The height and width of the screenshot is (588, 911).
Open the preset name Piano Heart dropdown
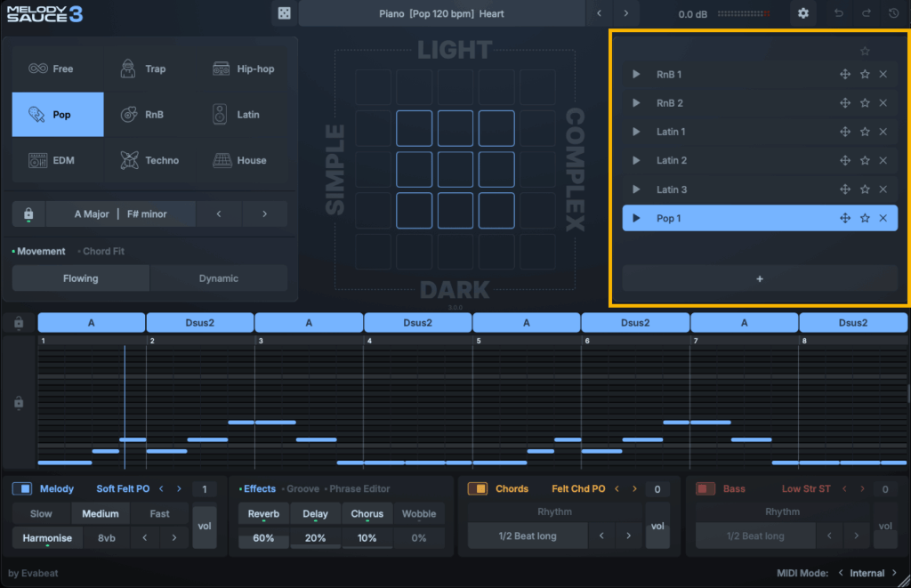(x=441, y=13)
